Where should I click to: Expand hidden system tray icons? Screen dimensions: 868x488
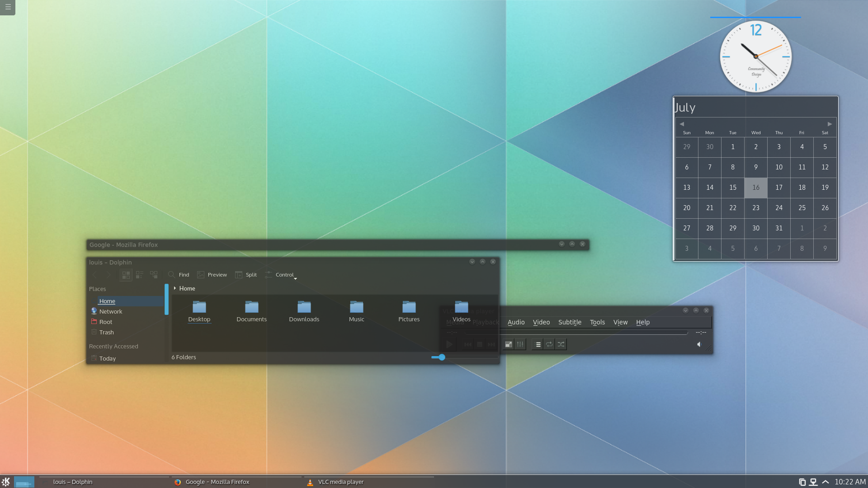[x=826, y=482]
